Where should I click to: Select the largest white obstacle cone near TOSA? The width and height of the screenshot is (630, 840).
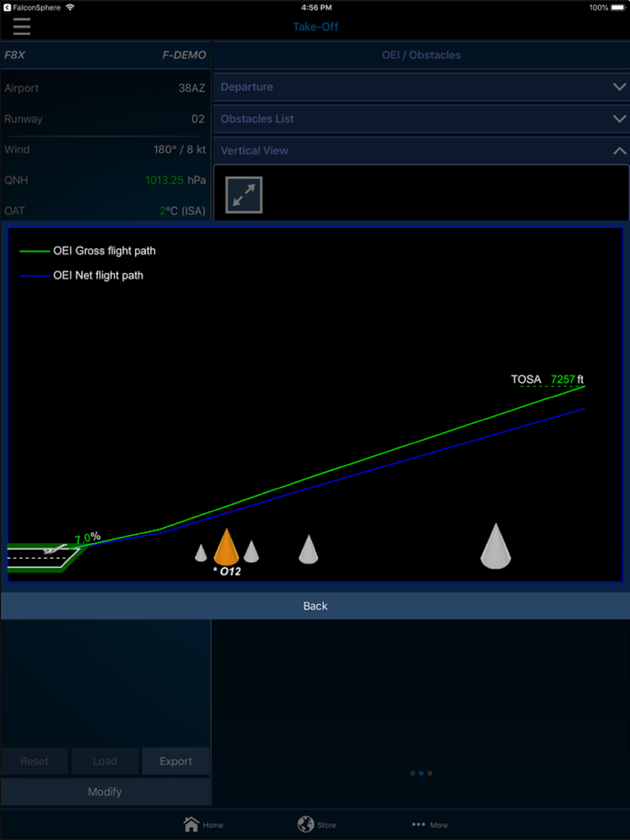496,546
